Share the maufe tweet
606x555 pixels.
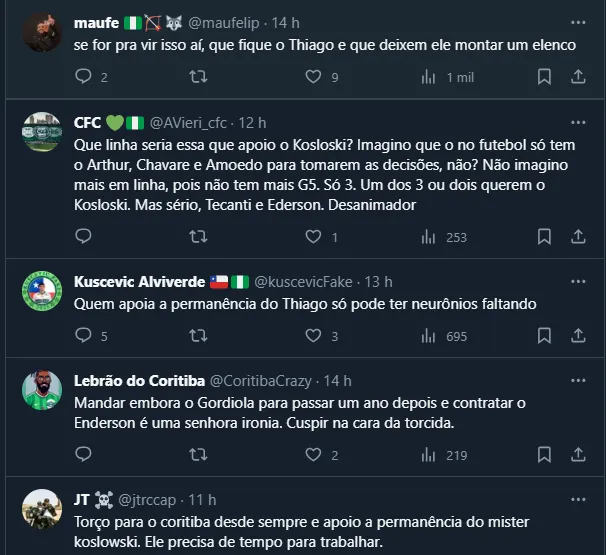tap(578, 77)
